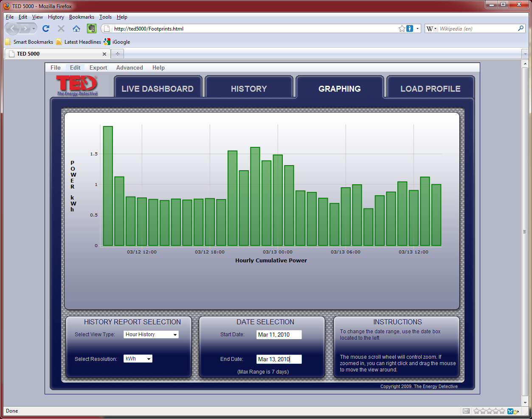Select the TED 5000 browser tab
This screenshot has height=419, width=532.
click(57, 54)
